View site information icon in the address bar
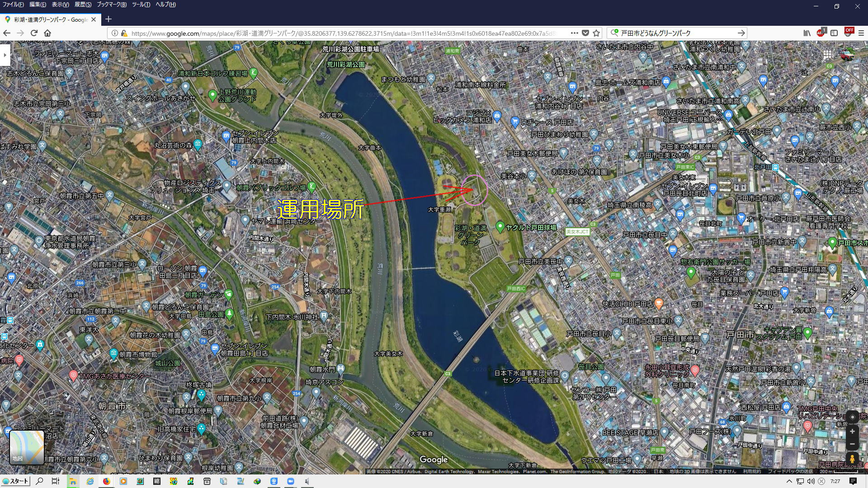 click(x=114, y=33)
